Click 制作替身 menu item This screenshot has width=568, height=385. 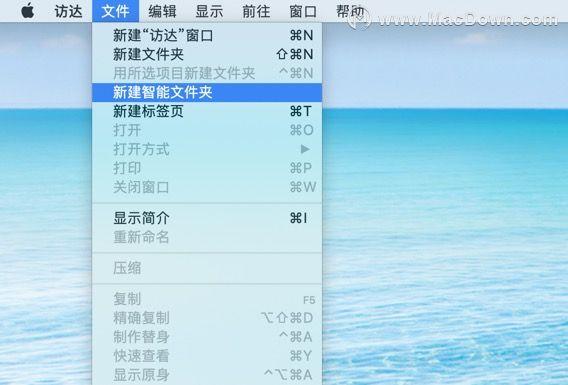pos(207,337)
